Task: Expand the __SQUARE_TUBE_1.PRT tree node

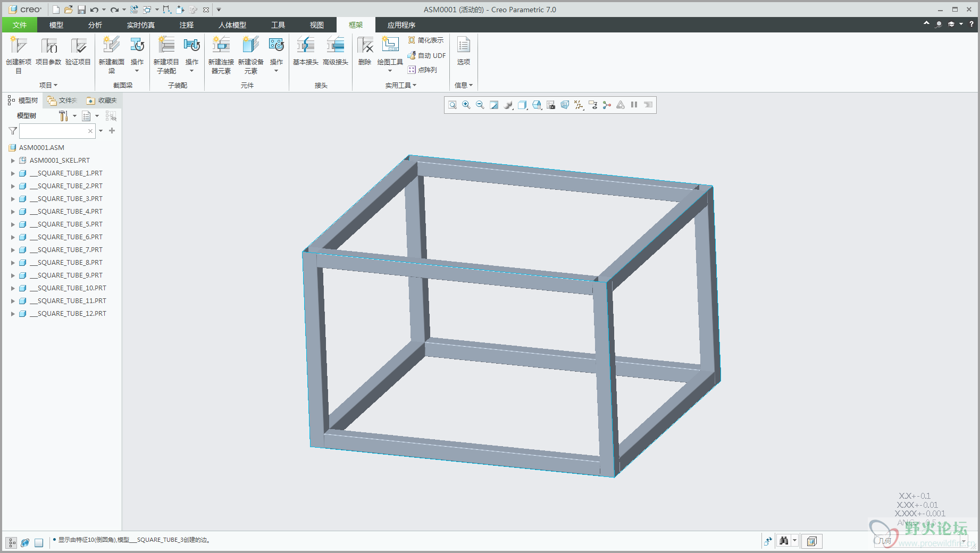Action: pyautogui.click(x=13, y=173)
